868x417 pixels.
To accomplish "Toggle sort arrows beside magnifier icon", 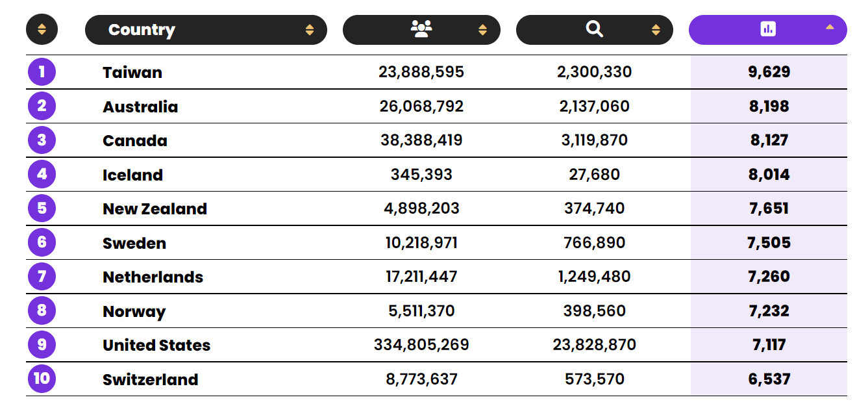I will 656,30.
